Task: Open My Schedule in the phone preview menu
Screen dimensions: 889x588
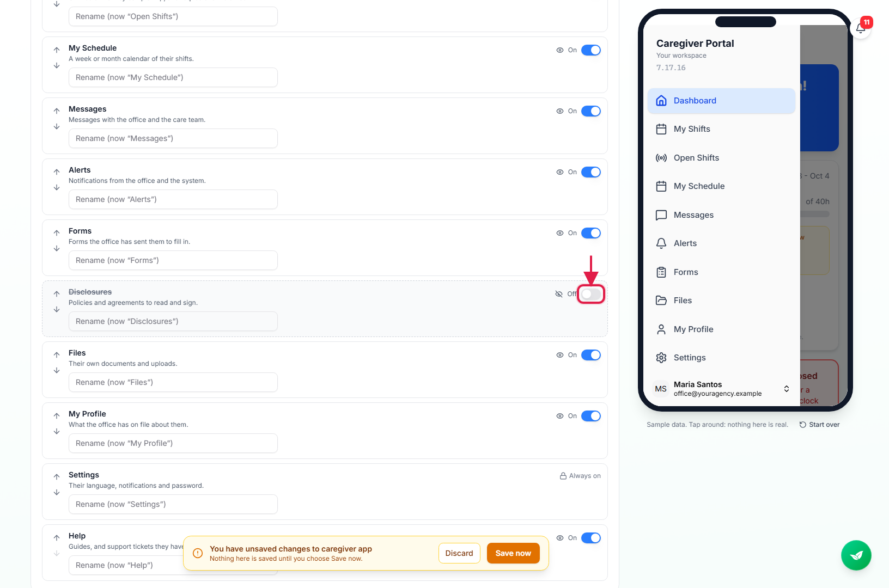Action: click(722, 186)
